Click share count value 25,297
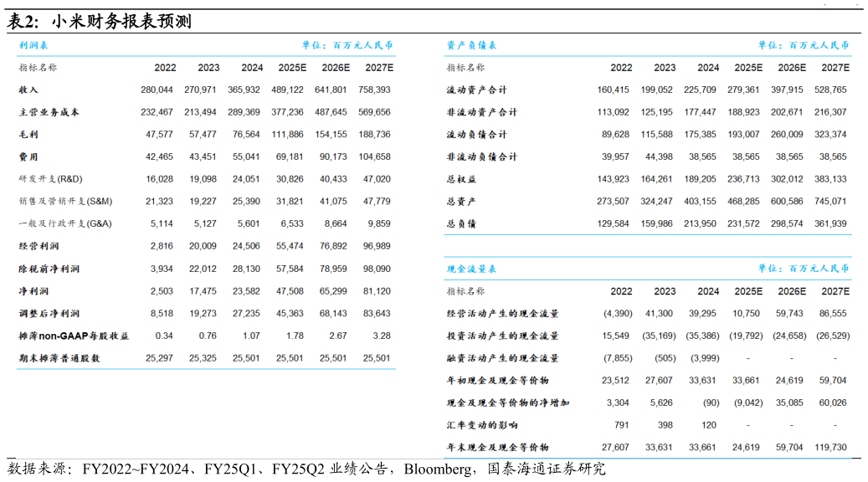Image resolution: width=868 pixels, height=482 pixels. pyautogui.click(x=159, y=358)
